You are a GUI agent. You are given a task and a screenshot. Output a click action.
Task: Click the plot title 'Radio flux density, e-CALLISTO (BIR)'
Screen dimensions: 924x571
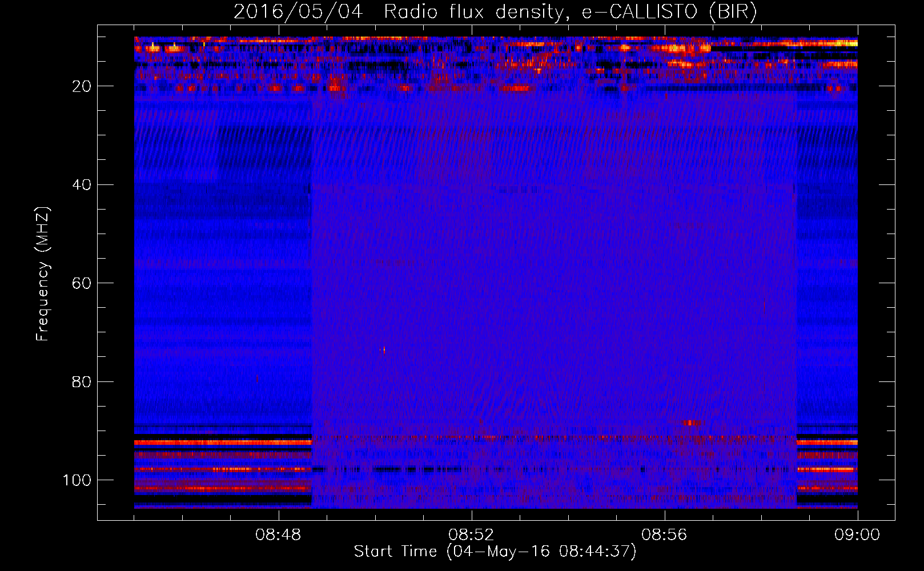pyautogui.click(x=571, y=12)
